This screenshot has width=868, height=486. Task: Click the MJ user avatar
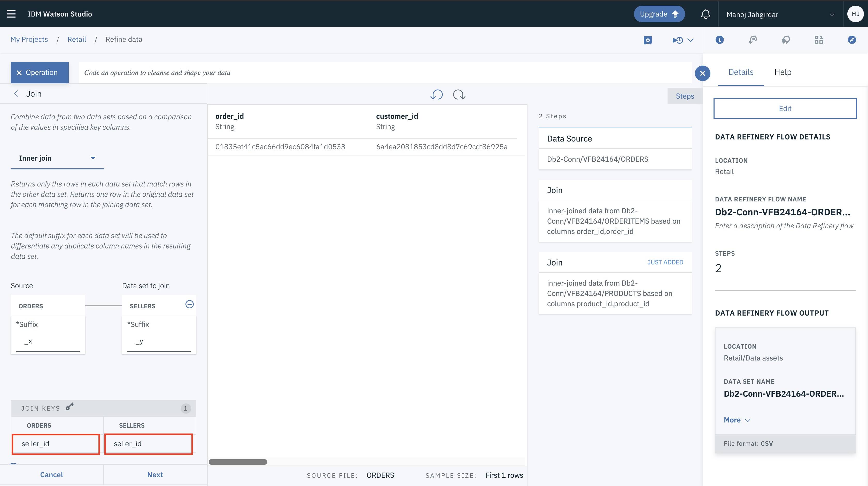pos(855,14)
